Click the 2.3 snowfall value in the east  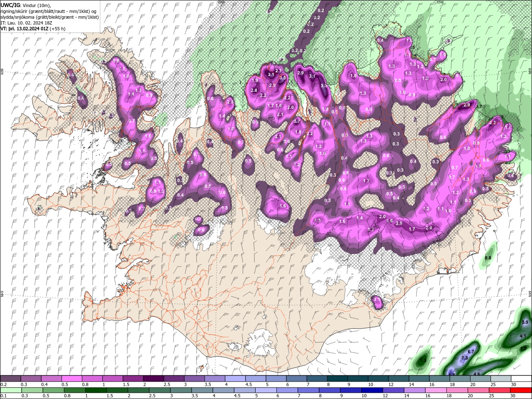(493, 123)
